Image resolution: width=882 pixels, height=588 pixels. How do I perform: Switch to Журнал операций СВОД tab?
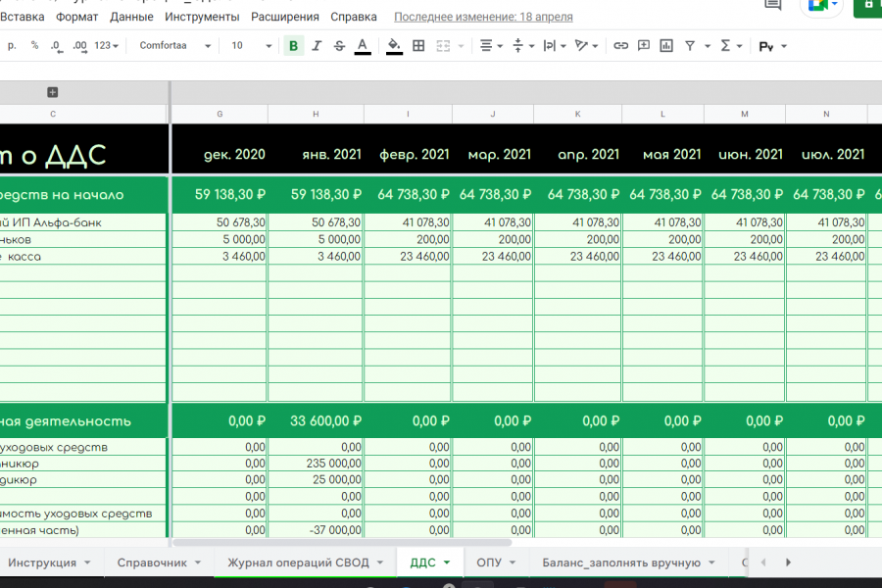pos(298,563)
